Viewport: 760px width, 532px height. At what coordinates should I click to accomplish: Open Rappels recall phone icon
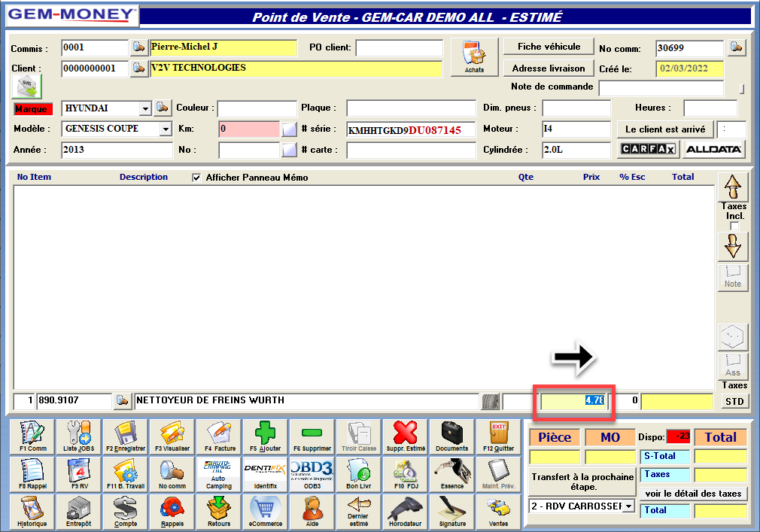click(172, 512)
